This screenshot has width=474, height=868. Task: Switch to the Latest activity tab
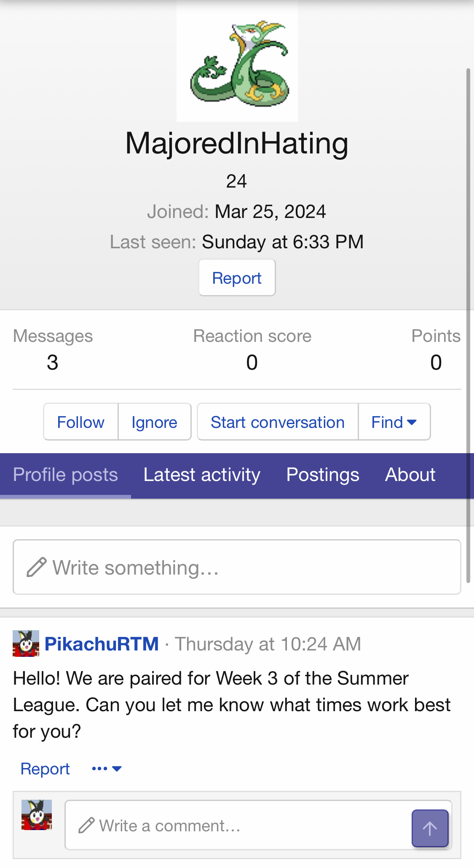[201, 475]
